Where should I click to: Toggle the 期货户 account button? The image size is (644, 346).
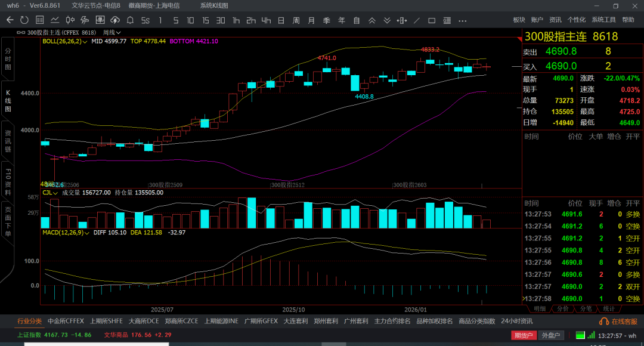tap(524, 335)
